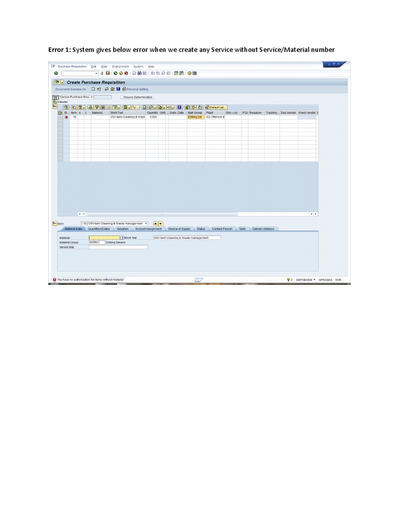Open the Environment menu
The width and height of the screenshot is (399, 532).
pos(120,66)
